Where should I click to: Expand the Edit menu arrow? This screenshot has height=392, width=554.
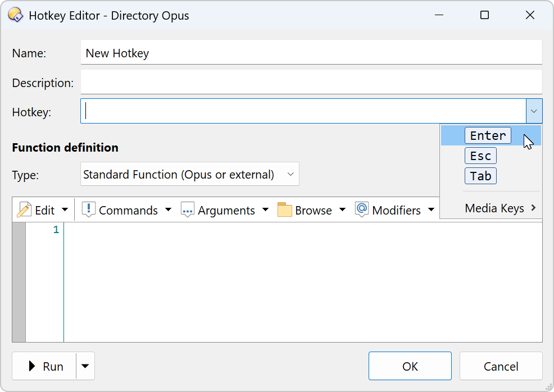coord(65,210)
